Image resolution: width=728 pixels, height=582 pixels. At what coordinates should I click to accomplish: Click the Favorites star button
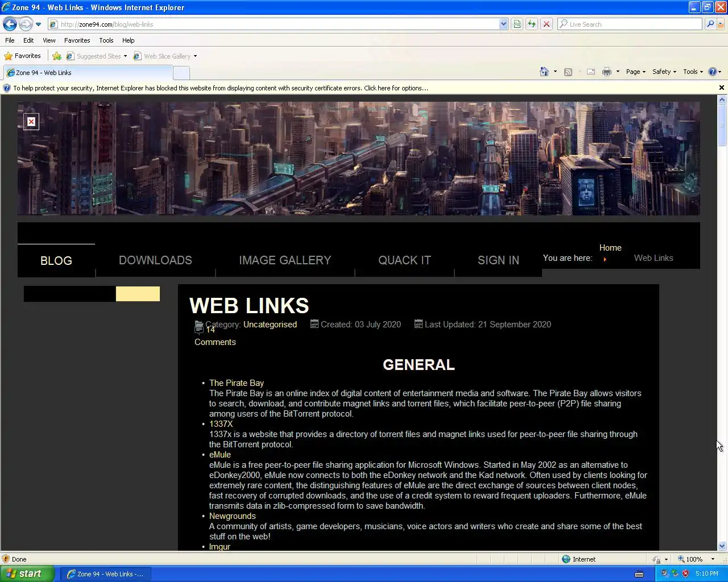click(23, 56)
